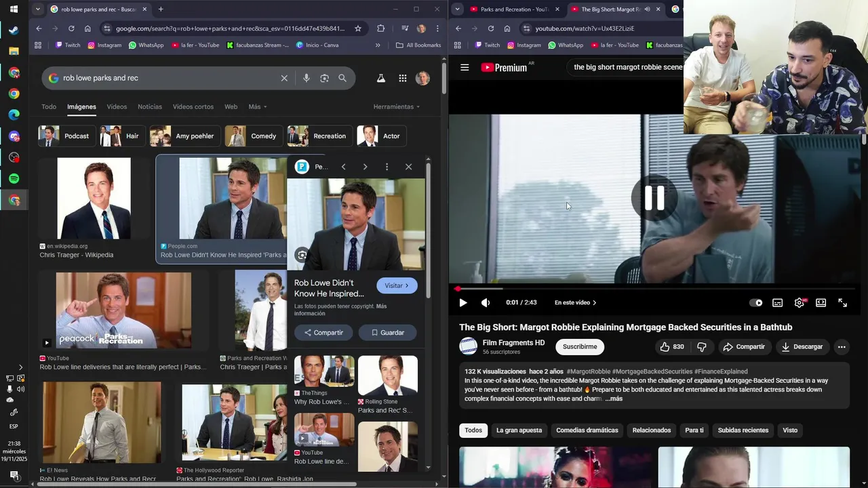Open the Google account avatar

tap(422, 78)
